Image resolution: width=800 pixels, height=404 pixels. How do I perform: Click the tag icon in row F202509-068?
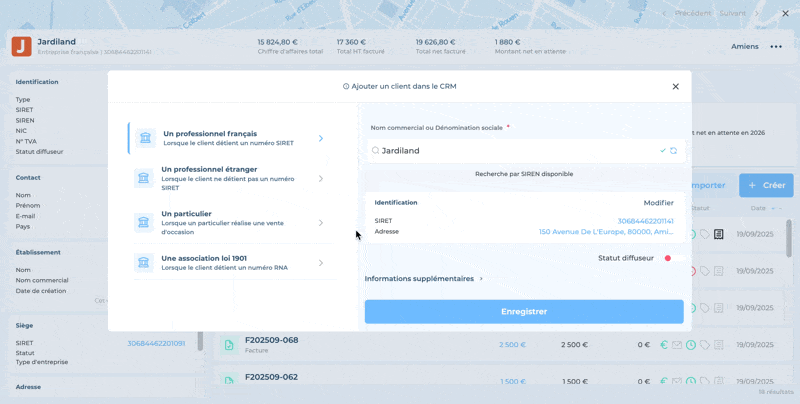pos(705,345)
